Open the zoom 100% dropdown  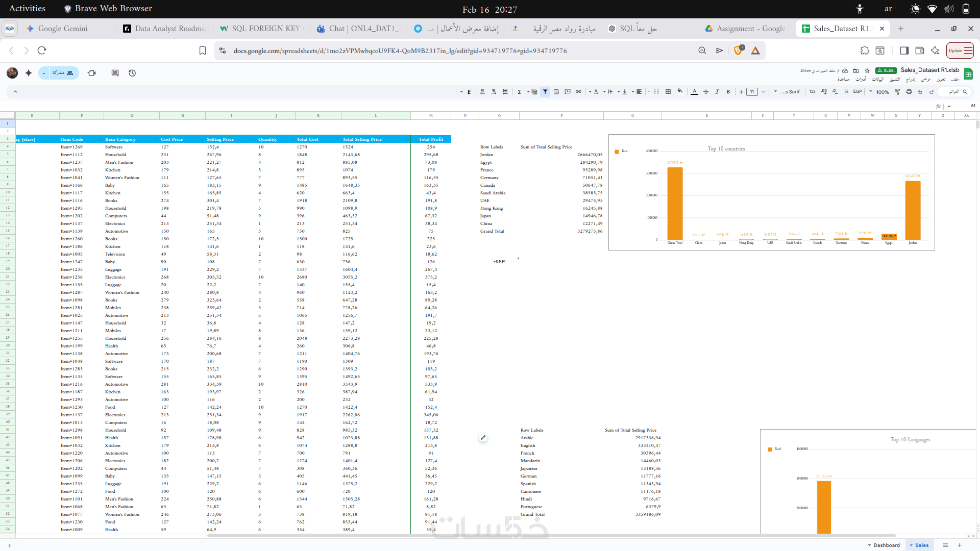pos(879,92)
